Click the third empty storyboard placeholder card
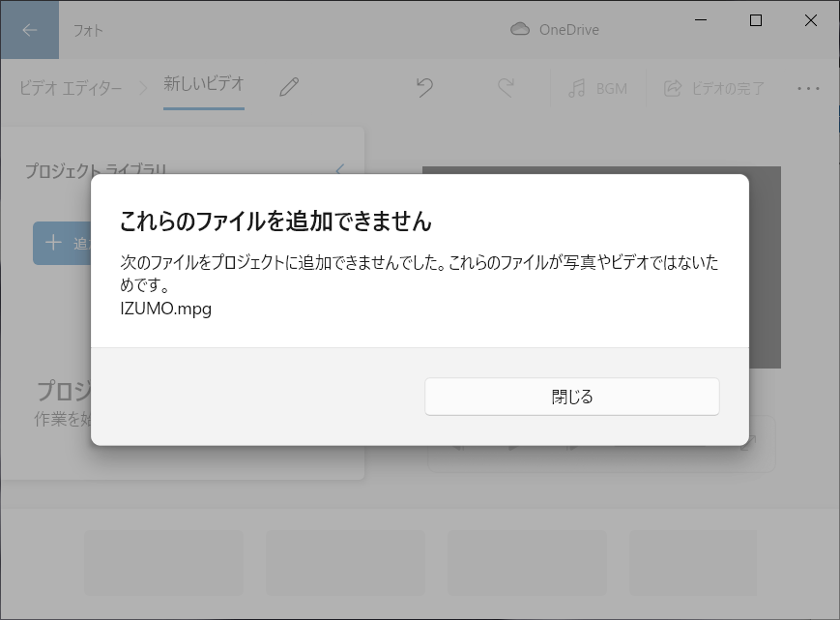The width and height of the screenshot is (840, 620). (527, 563)
